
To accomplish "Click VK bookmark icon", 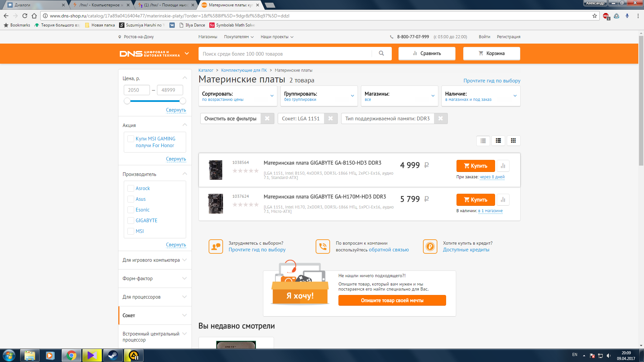I will (172, 25).
